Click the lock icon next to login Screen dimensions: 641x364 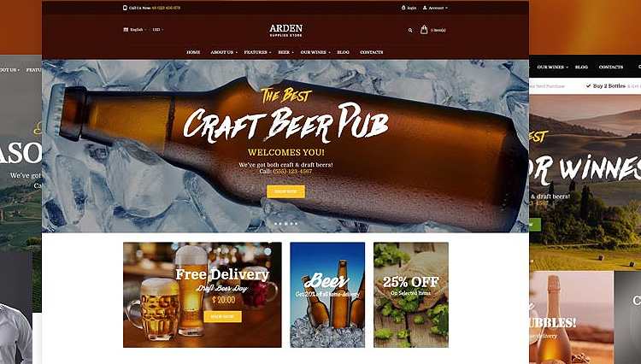pos(403,8)
